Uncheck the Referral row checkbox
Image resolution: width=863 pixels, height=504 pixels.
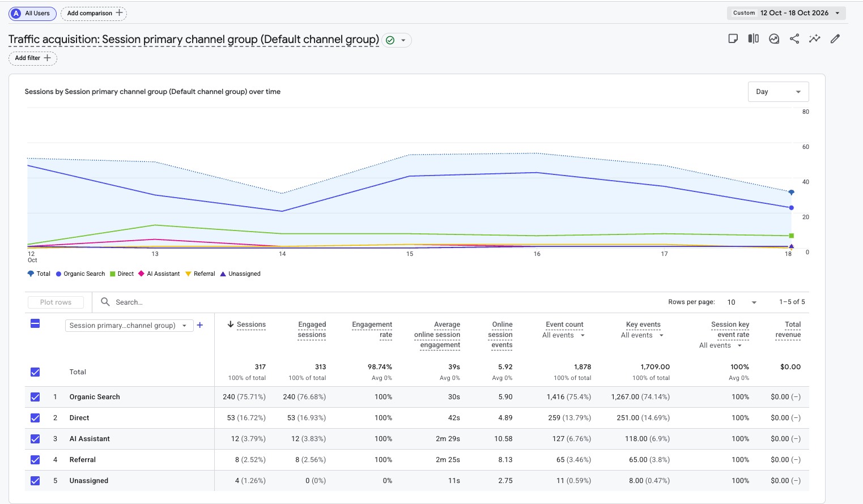[35, 460]
